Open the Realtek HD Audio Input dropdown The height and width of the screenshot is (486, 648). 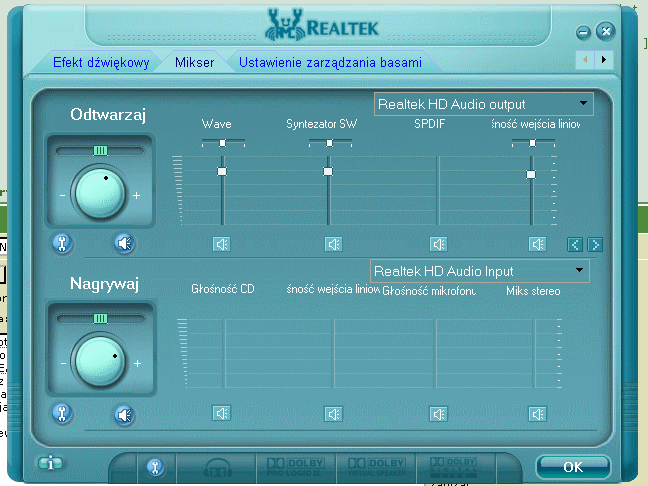pyautogui.click(x=479, y=271)
